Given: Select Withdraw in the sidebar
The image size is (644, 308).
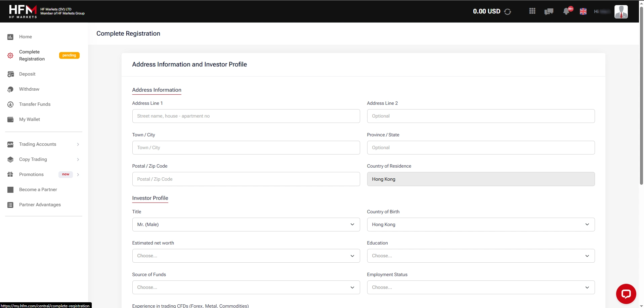Looking at the screenshot, I should pos(29,89).
